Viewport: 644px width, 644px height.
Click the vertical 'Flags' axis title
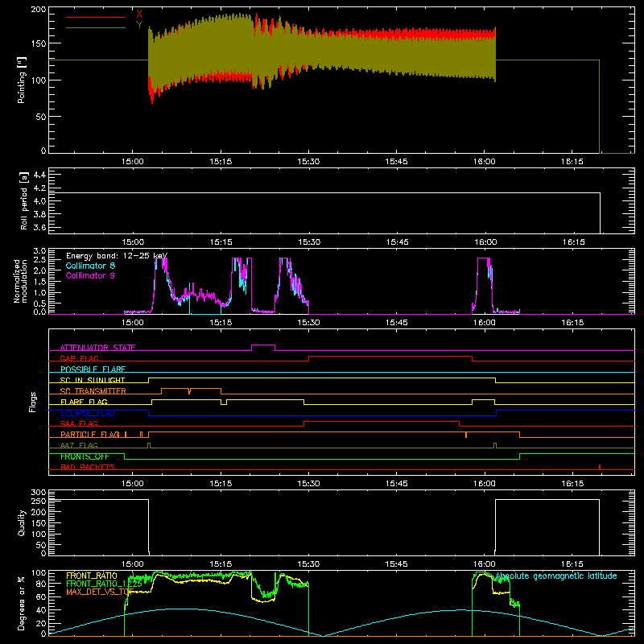33,402
